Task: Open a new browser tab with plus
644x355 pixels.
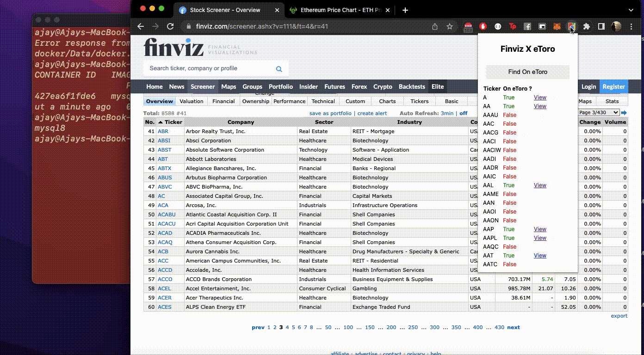Action: pyautogui.click(x=405, y=10)
